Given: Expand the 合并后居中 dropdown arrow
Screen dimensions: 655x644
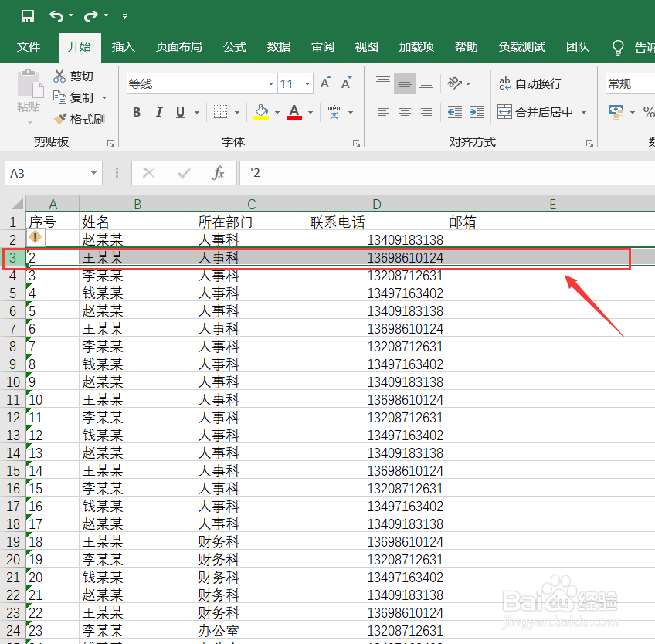Looking at the screenshot, I should 584,112.
